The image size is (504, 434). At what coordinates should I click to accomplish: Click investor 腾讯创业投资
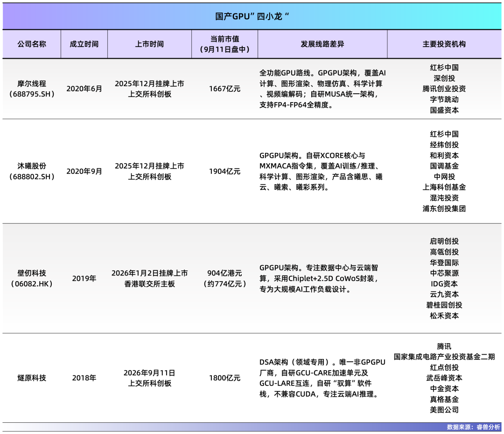pos(444,89)
